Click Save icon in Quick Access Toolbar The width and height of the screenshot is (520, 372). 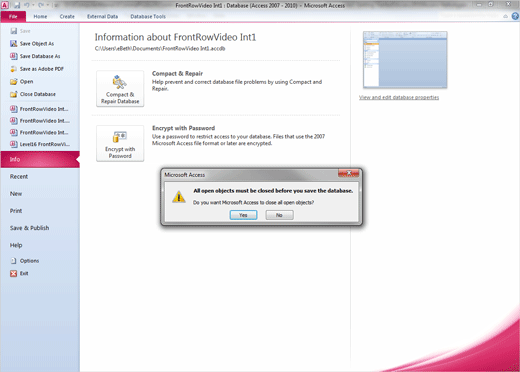tap(17, 5)
